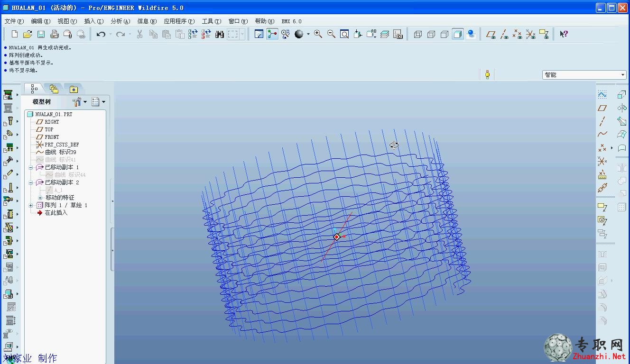Open the undo history dropdown arrow
This screenshot has height=364, width=630.
click(x=111, y=34)
